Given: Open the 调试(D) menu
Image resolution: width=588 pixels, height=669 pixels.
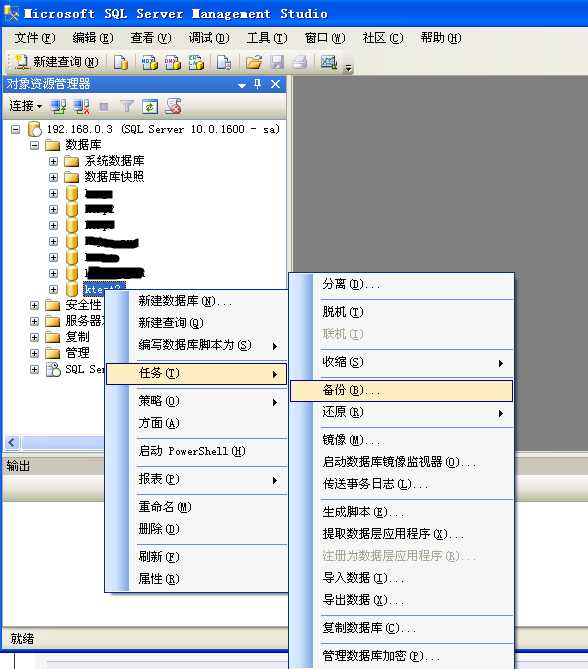Looking at the screenshot, I should tap(209, 38).
